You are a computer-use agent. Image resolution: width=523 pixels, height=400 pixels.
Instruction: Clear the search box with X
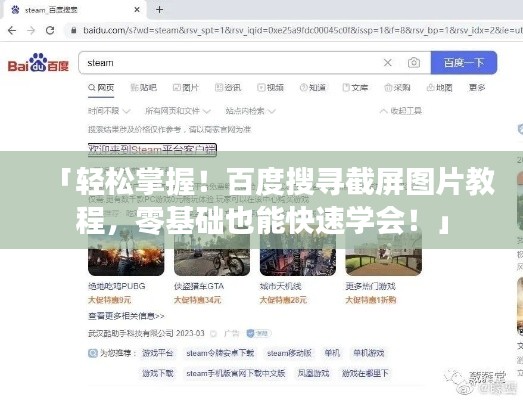(387, 62)
